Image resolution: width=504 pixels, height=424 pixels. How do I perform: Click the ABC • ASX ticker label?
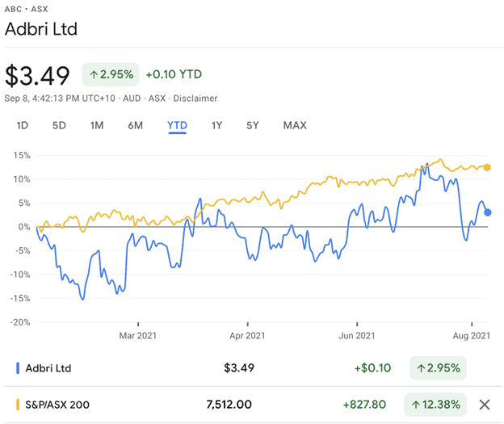(x=26, y=9)
